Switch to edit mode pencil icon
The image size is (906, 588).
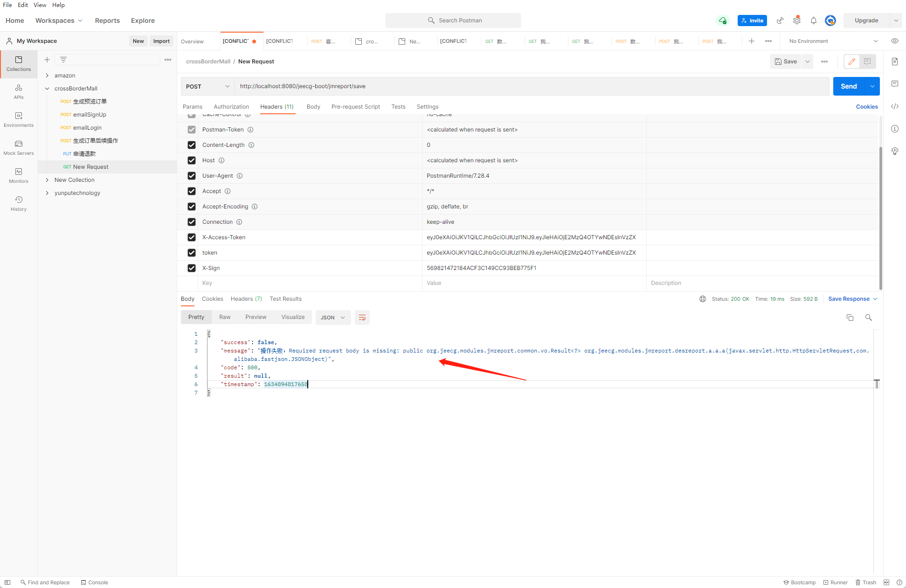pos(852,62)
